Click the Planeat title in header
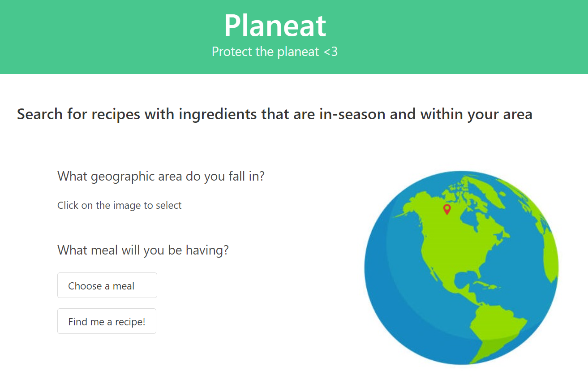 tap(275, 25)
